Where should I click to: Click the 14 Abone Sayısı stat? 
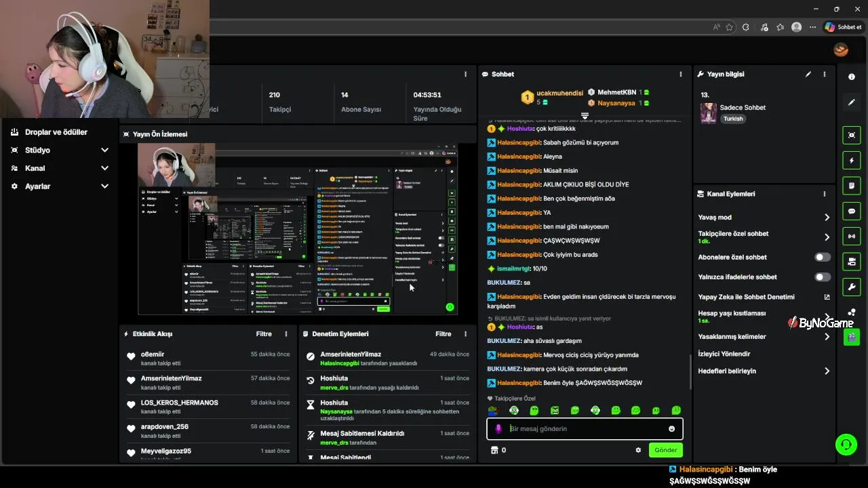[x=361, y=102]
